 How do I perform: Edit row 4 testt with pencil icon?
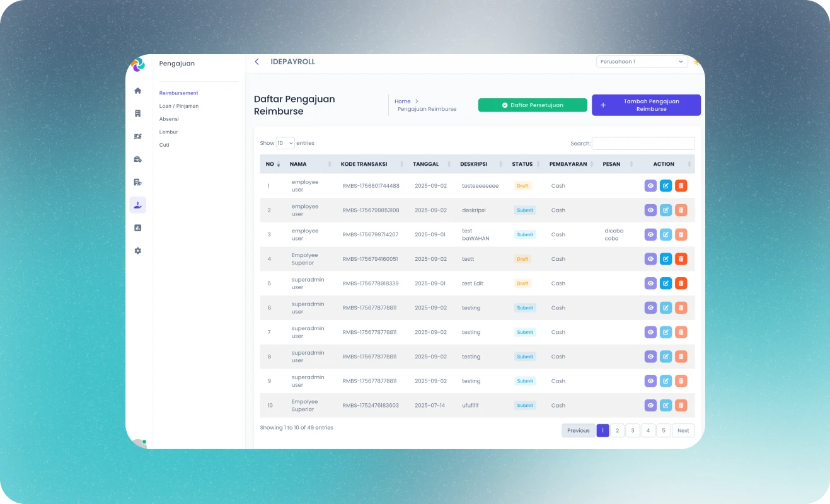666,259
